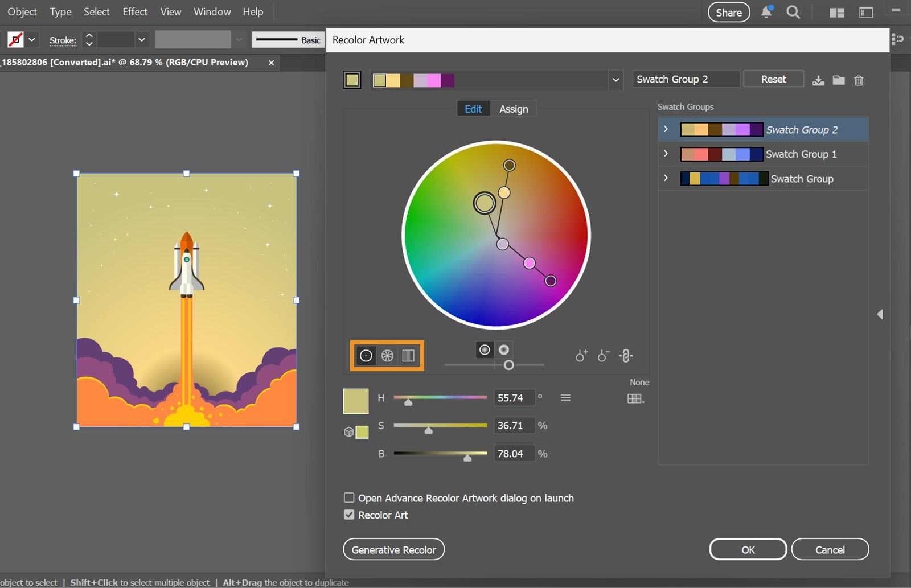Enable Open Advance Recolor Artwork on launch
The height and width of the screenshot is (588, 911).
coord(349,497)
